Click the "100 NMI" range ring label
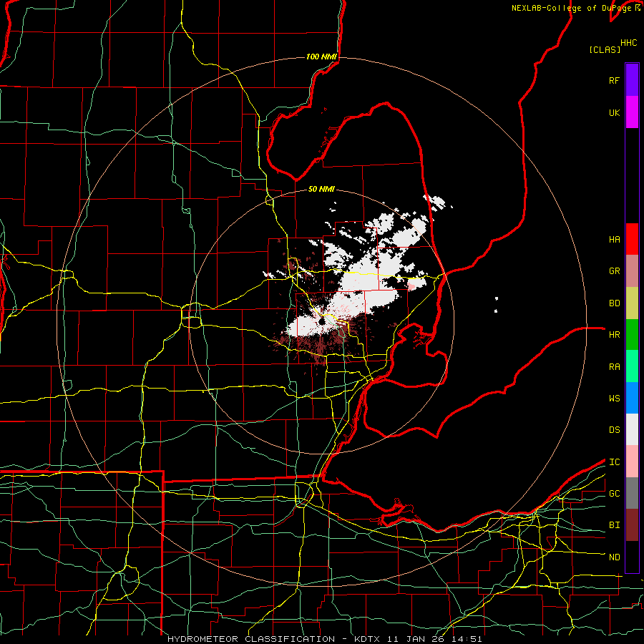 point(321,57)
